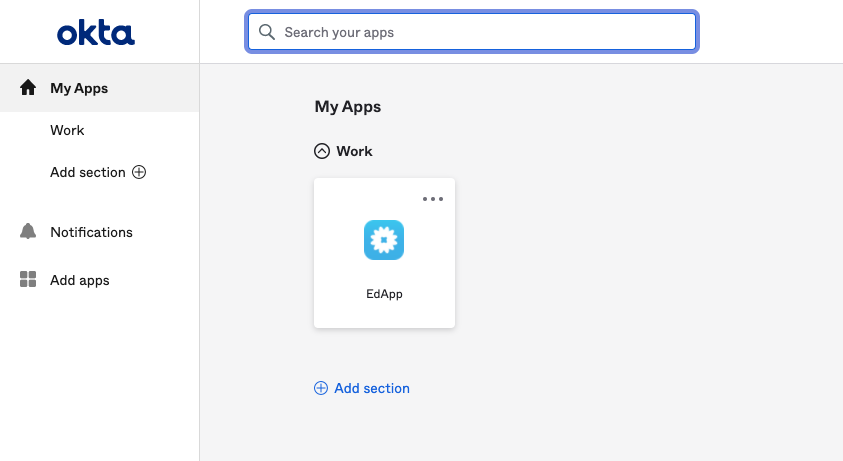Click the Work section heading label

click(354, 151)
